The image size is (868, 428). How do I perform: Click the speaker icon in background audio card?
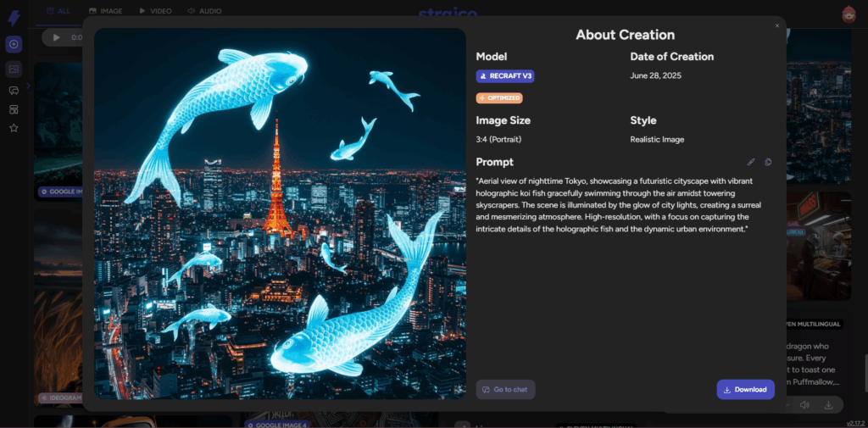[x=804, y=405]
